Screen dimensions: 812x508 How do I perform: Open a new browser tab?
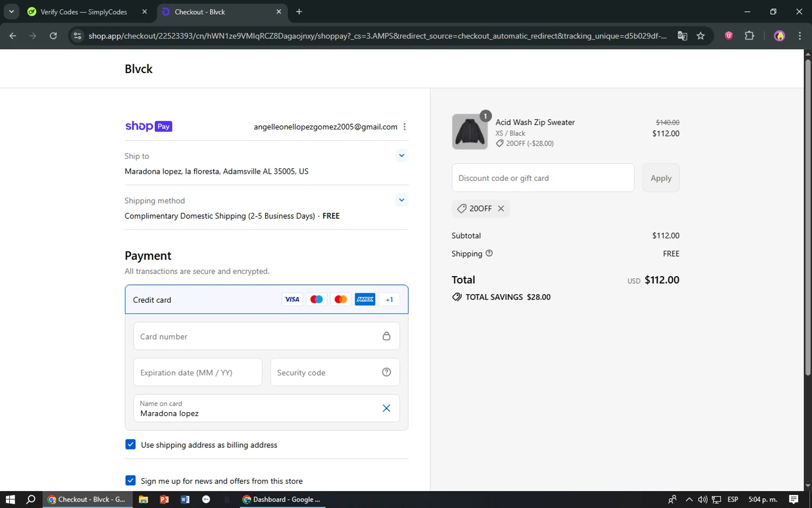(299, 11)
